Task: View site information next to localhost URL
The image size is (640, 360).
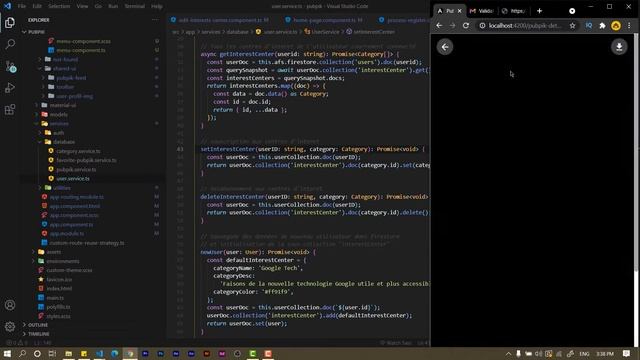Action: (x=482, y=26)
